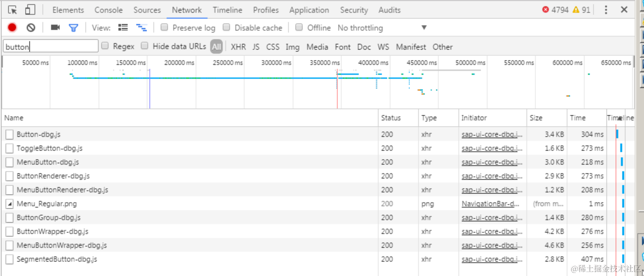The height and width of the screenshot is (276, 644).
Task: Enable the Preserve log checkbox
Action: 164,27
